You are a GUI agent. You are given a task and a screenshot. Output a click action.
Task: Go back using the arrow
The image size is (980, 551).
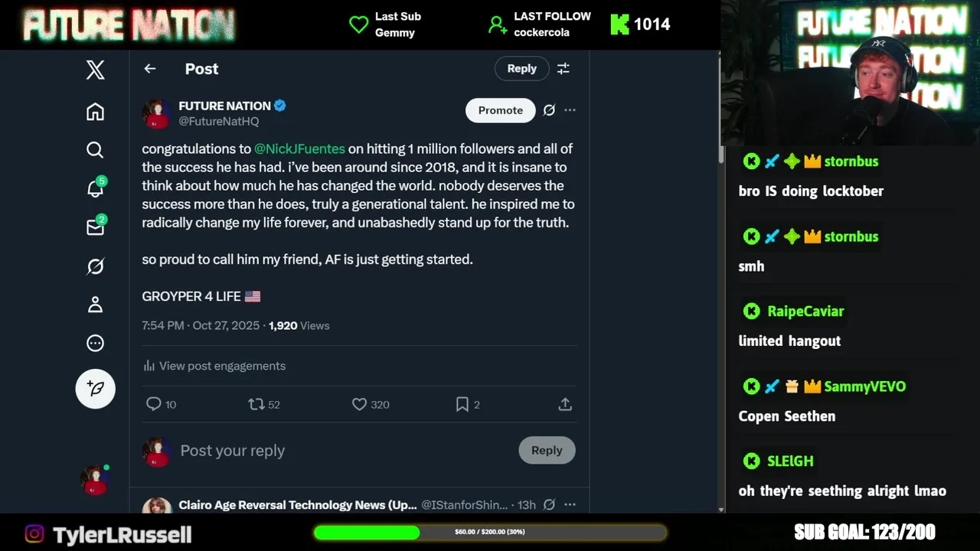(x=150, y=69)
